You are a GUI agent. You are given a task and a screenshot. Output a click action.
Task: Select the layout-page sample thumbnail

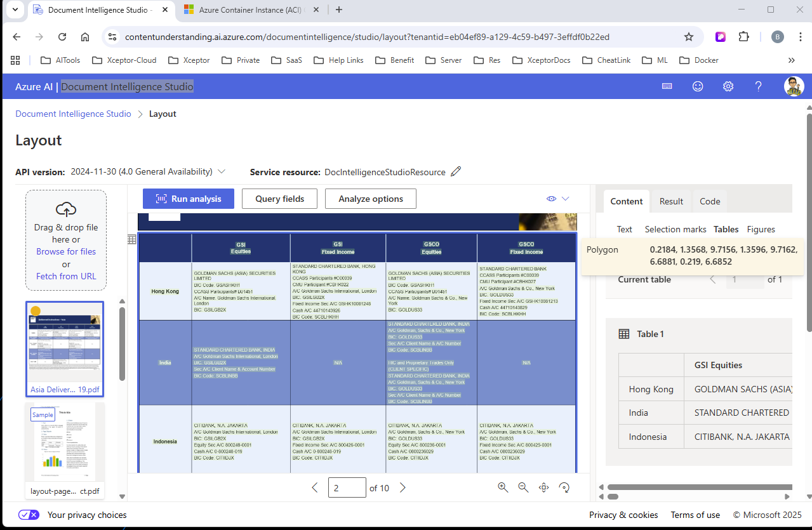pyautogui.click(x=65, y=450)
